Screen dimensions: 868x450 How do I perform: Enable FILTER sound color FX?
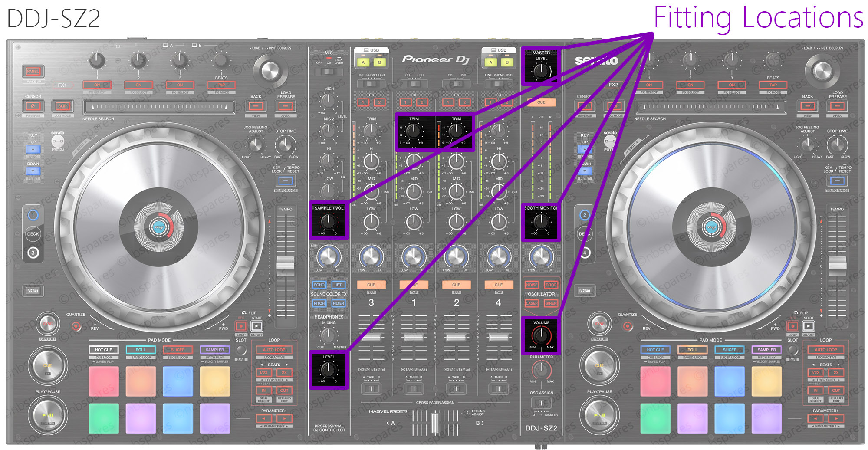click(338, 303)
